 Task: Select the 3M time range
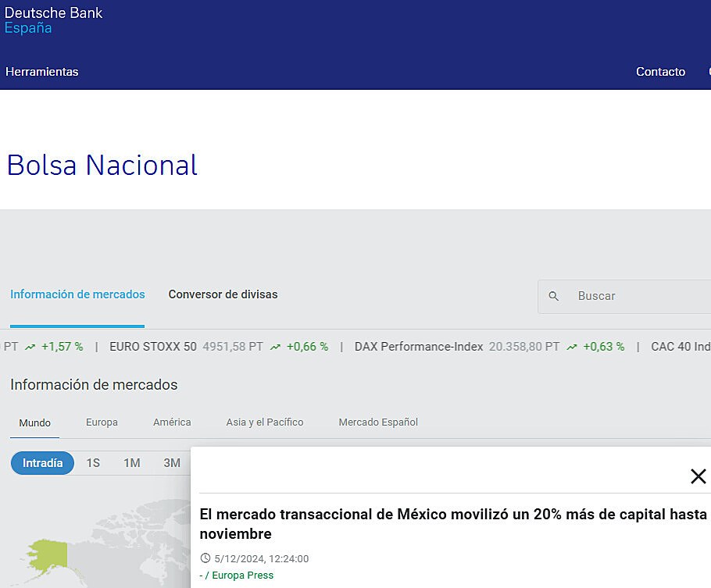click(x=172, y=463)
